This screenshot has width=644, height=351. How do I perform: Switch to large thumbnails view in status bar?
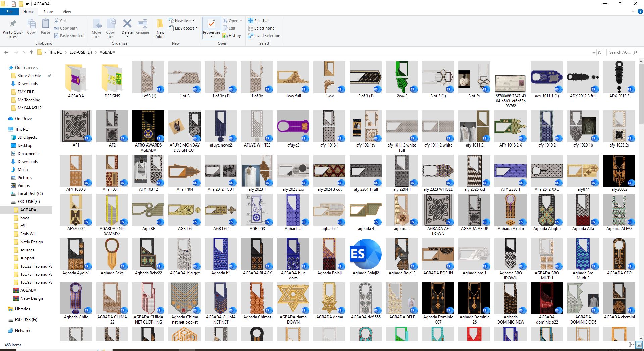click(639, 345)
